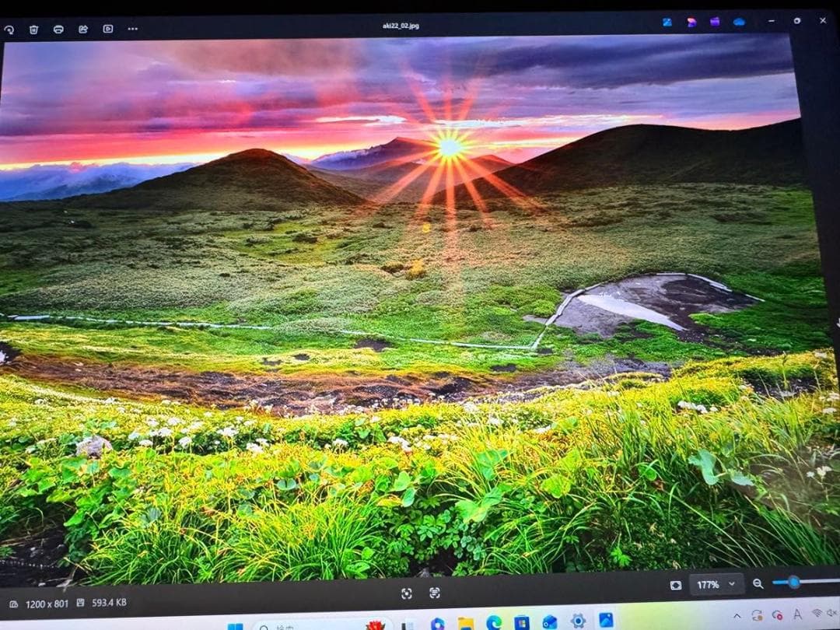The height and width of the screenshot is (630, 840).
Task: Share the aki22_02.jpg photo
Action: 83,30
